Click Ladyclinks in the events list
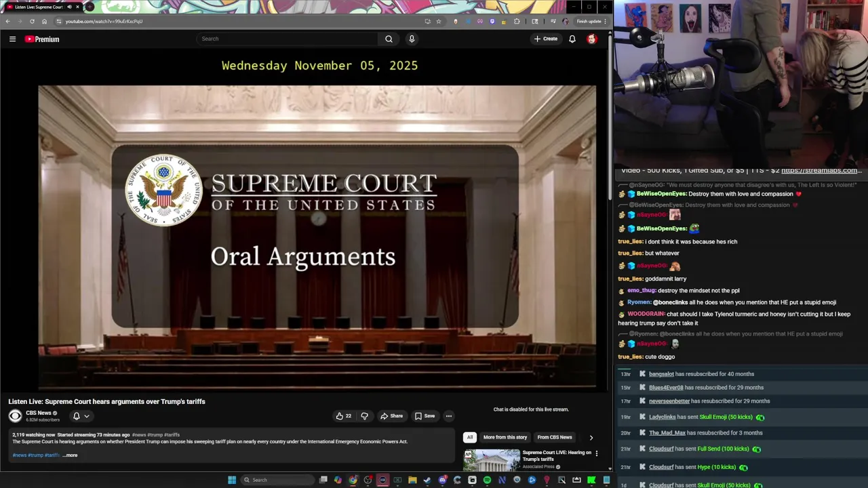This screenshot has width=868, height=488. point(662,417)
